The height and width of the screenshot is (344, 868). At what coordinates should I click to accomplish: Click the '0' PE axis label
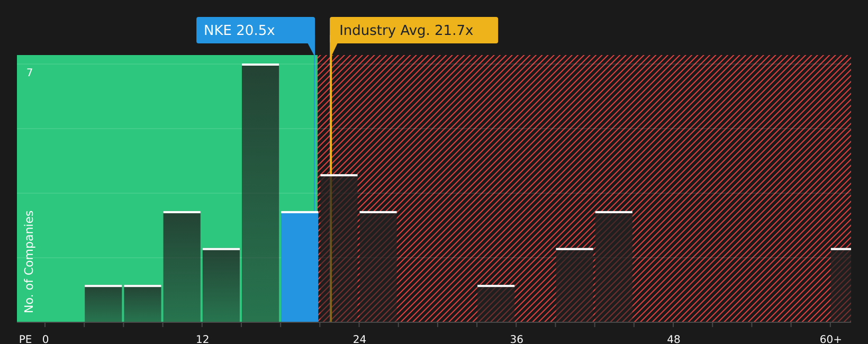(46, 339)
